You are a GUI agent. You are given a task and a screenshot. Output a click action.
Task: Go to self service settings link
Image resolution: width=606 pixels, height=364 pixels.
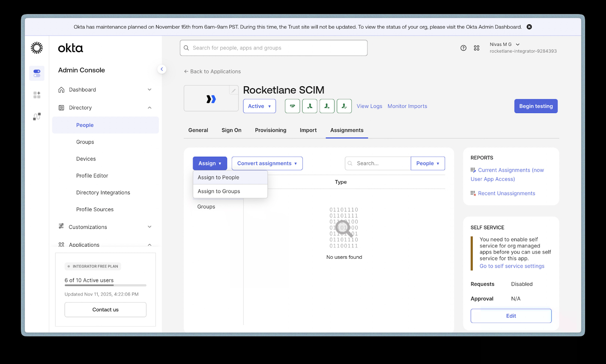pos(512,266)
